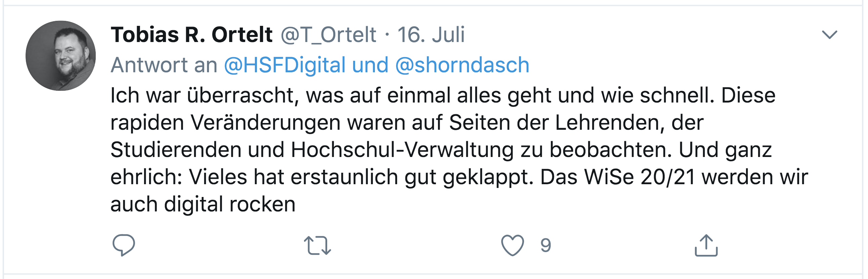The height and width of the screenshot is (279, 868).
Task: Open the share tweet icon
Action: click(706, 245)
